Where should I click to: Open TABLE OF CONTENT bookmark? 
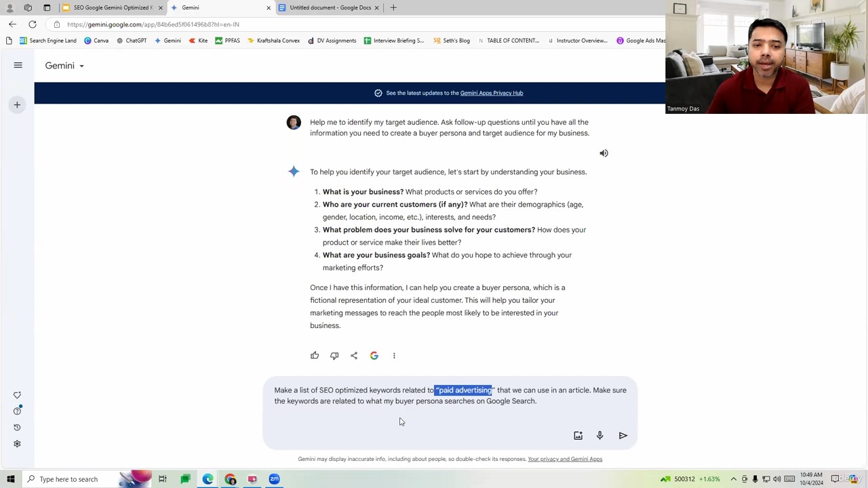click(509, 41)
